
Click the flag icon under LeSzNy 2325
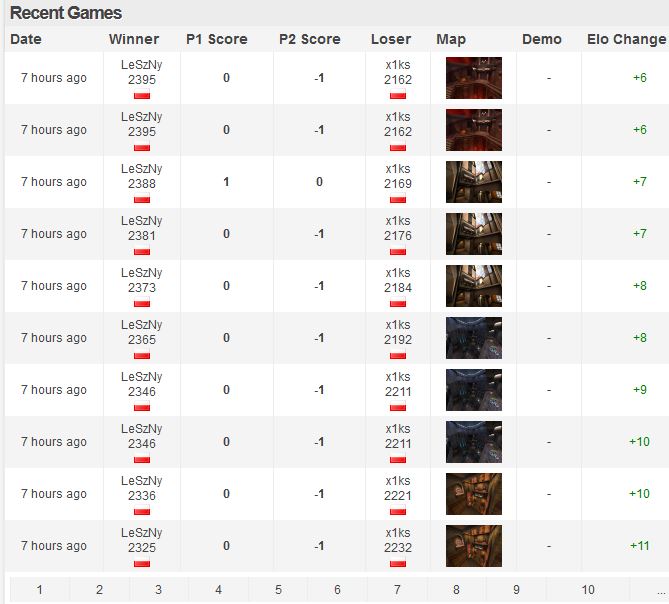point(141,564)
